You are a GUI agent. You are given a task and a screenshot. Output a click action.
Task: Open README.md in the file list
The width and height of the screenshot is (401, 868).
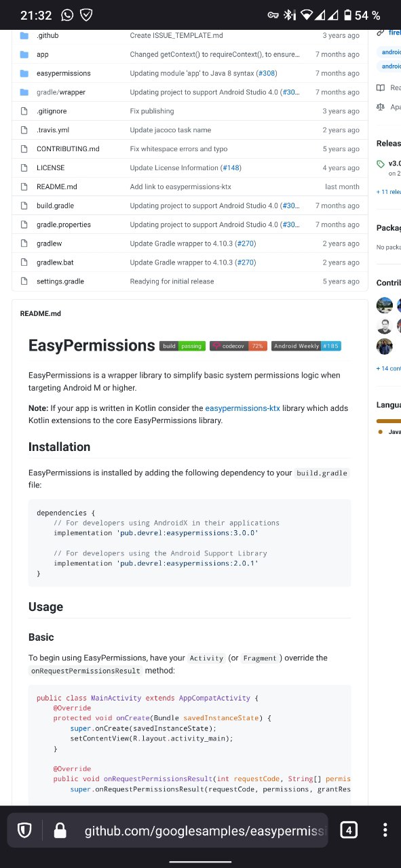click(57, 186)
